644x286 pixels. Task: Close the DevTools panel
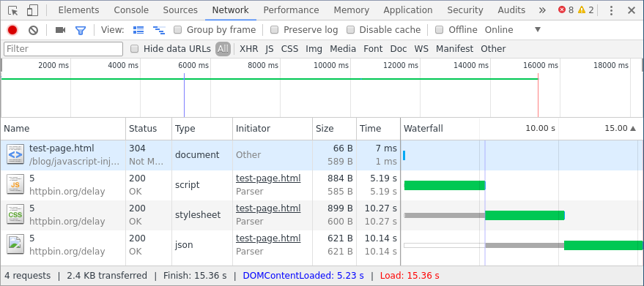[632, 10]
